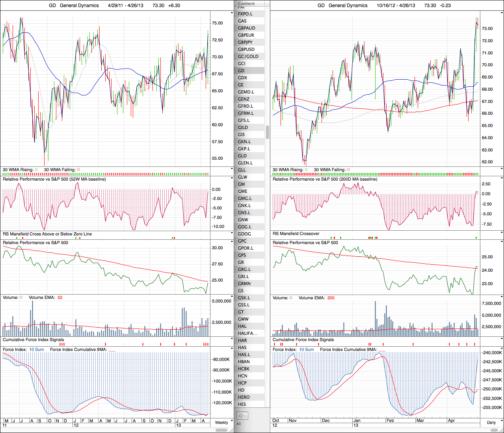504x433 pixels.
Task: Select GOOG in the symbol list
Action: click(244, 234)
